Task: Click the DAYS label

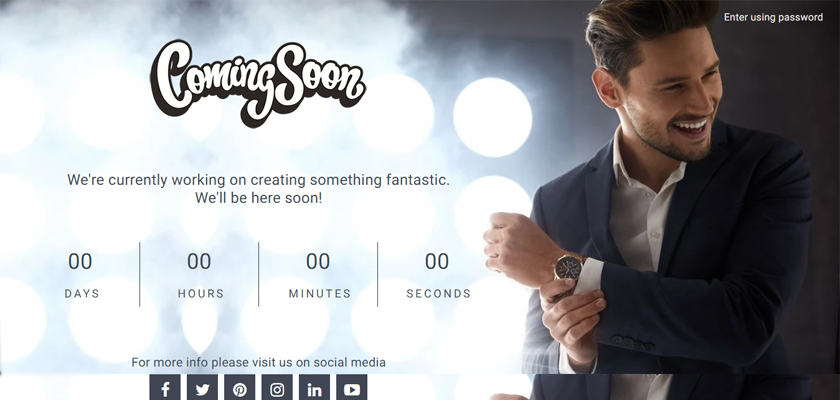Action: click(82, 293)
